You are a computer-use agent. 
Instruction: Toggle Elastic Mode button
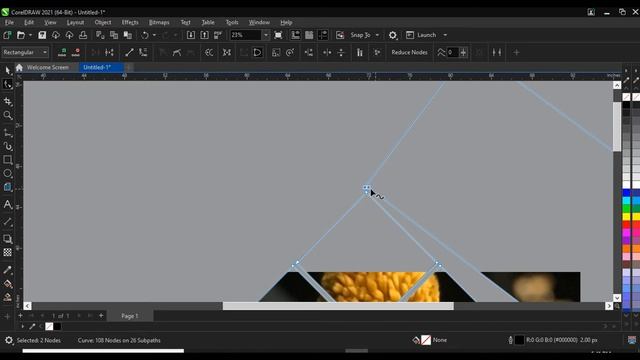pos(360,52)
